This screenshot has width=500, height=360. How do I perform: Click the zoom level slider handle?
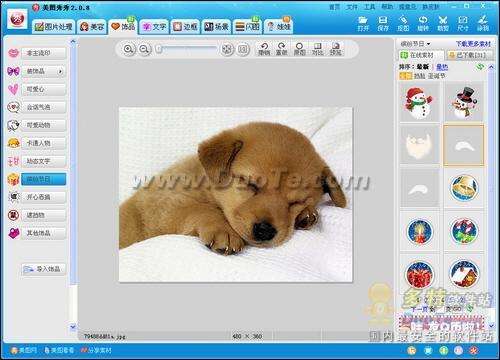(x=159, y=49)
